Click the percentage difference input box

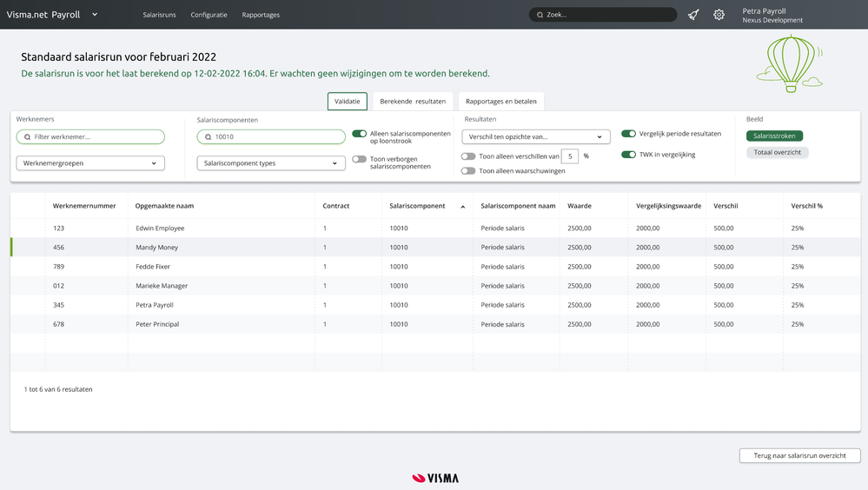(x=570, y=156)
